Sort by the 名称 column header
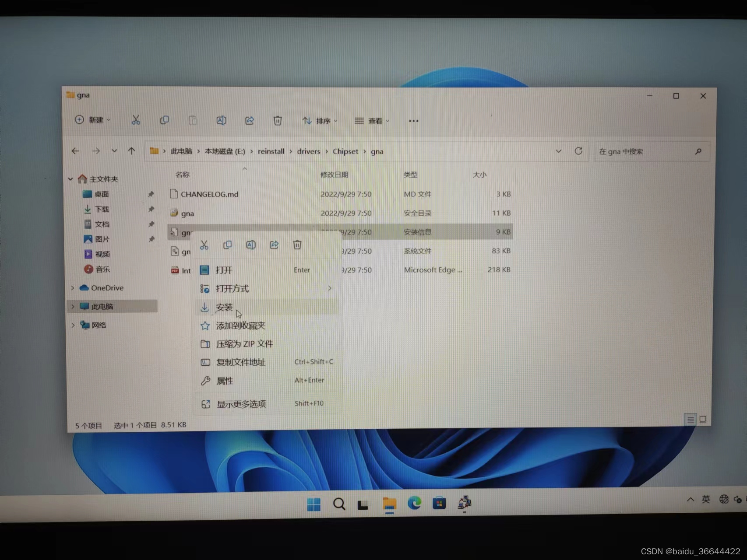Screen dimensions: 747x560 [x=183, y=175]
